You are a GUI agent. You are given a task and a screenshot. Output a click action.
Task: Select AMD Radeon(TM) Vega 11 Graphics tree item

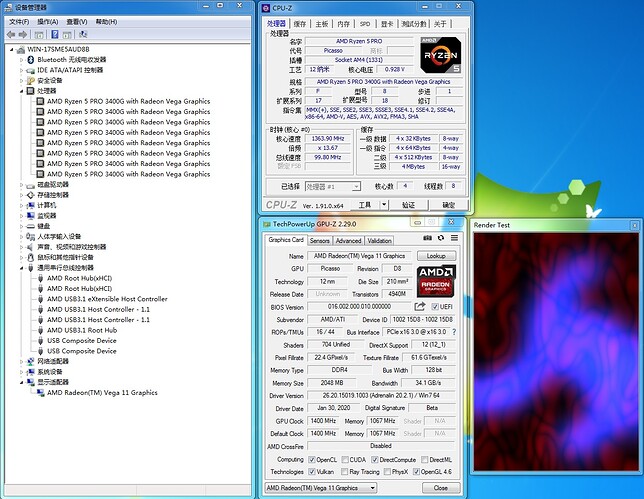[x=102, y=393]
